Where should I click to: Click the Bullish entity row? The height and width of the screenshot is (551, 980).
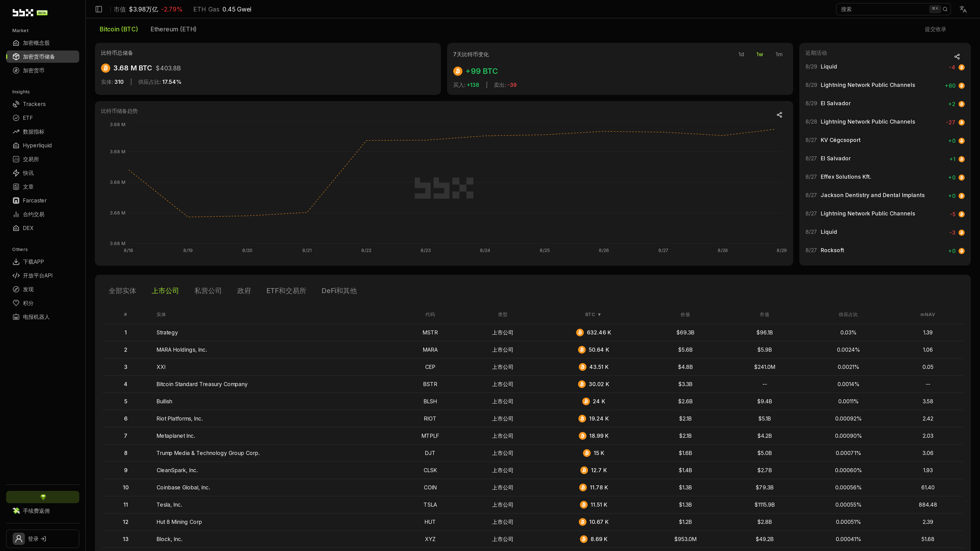[x=533, y=401]
